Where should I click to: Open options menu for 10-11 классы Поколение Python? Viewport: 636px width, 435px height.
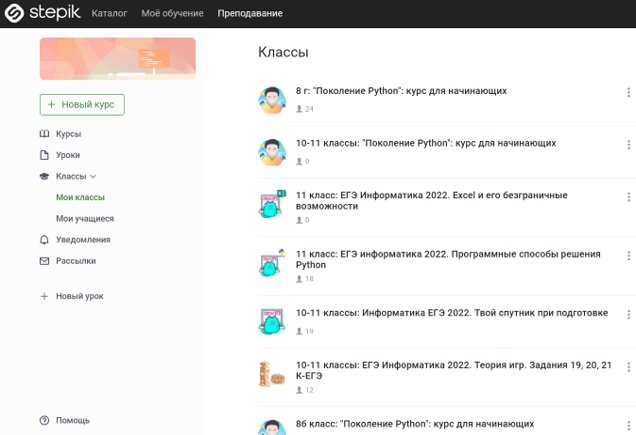point(628,145)
